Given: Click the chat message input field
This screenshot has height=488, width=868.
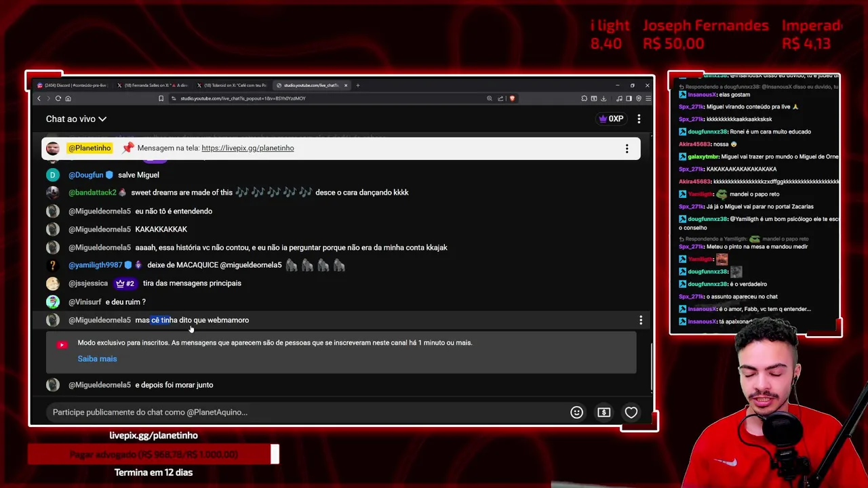Looking at the screenshot, I should coord(305,412).
